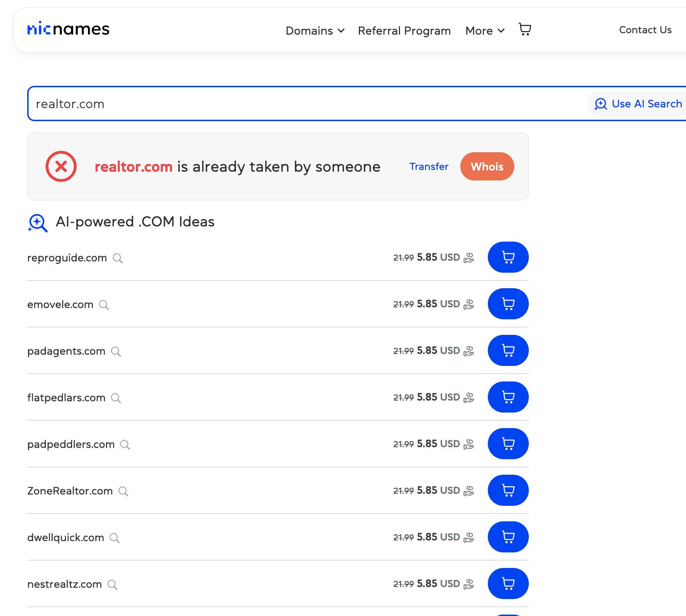Select the padpeddlers.com domain name
The height and width of the screenshot is (616, 686).
tap(71, 444)
